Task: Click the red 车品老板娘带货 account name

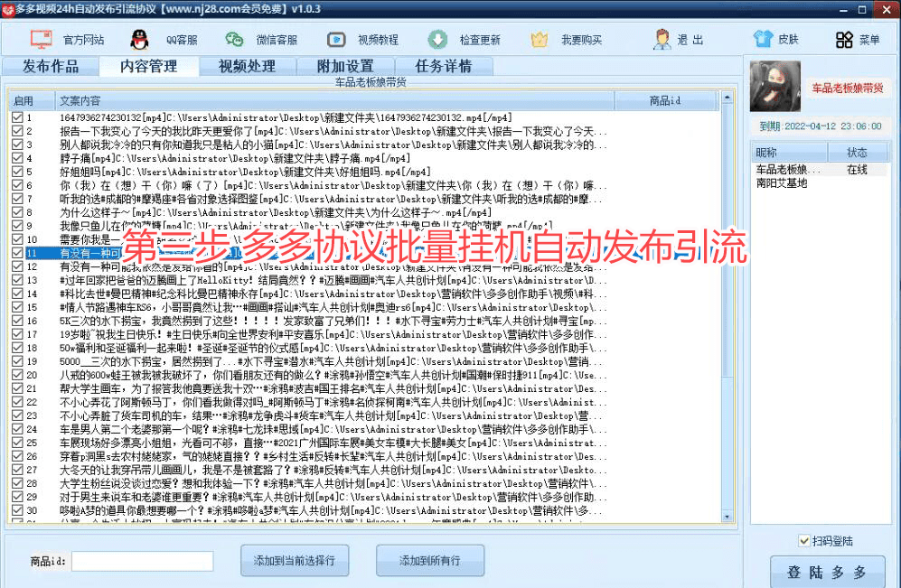Action: [x=848, y=88]
